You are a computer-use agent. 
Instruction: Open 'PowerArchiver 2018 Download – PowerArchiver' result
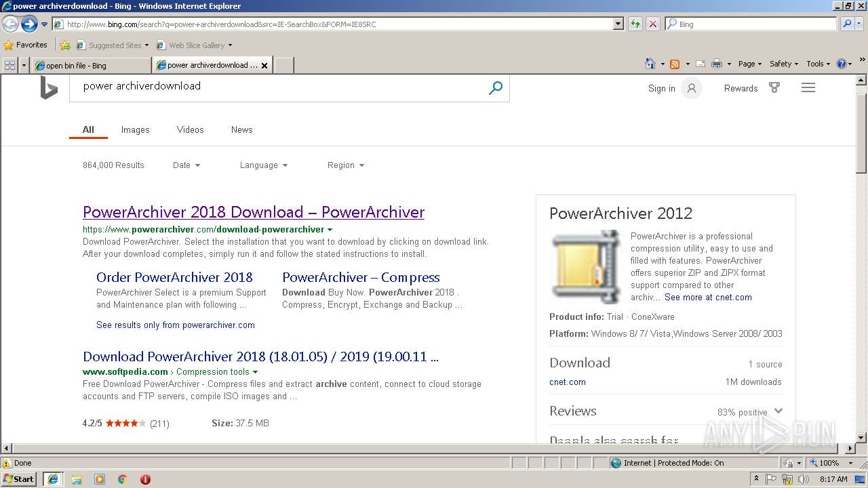[x=254, y=212]
